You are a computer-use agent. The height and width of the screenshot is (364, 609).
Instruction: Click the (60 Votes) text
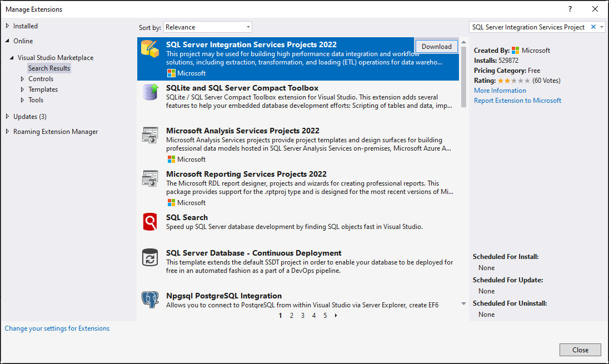tap(546, 81)
